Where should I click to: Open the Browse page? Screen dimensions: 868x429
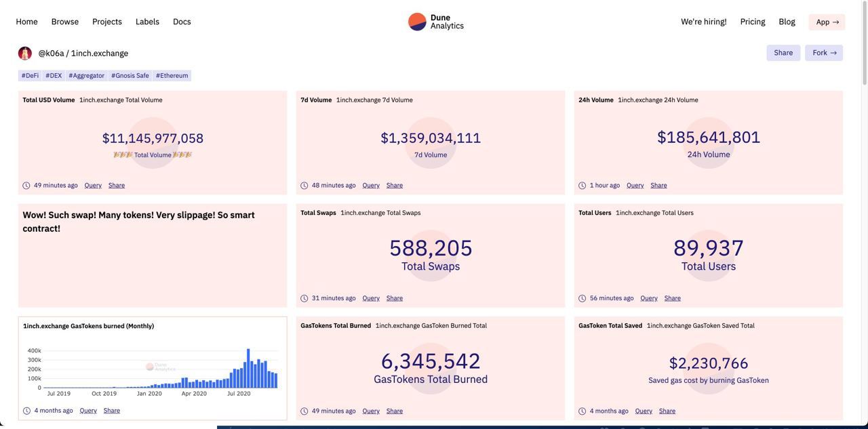65,22
